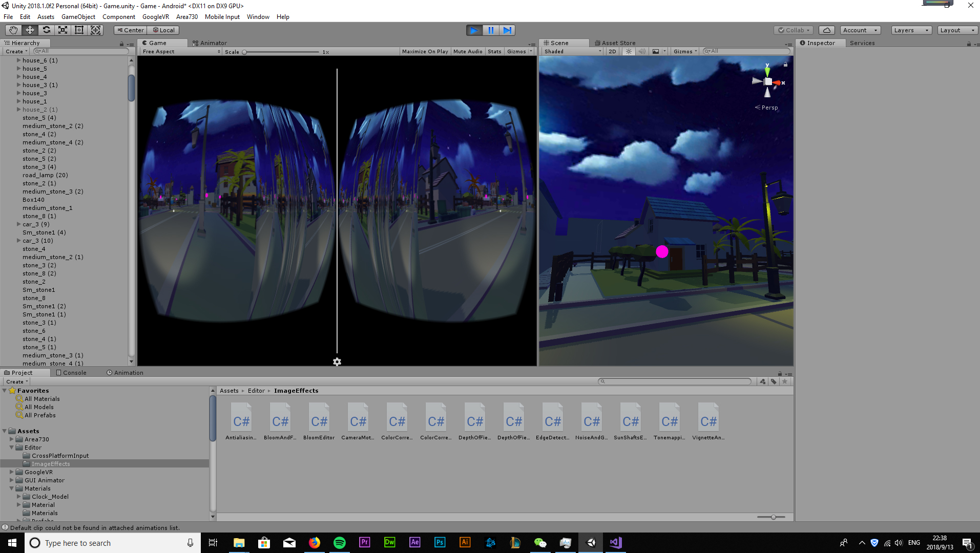This screenshot has width=980, height=553.
Task: Select the Hand tool in toolbar
Action: 13,30
